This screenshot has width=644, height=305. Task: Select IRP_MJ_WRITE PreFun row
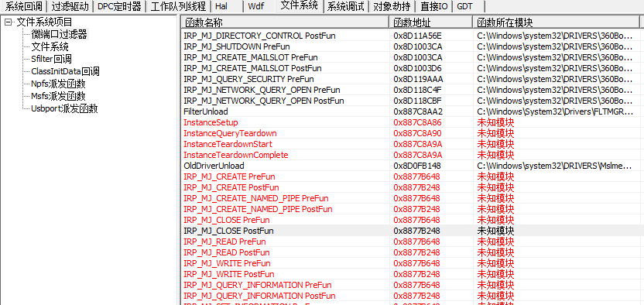410,263
